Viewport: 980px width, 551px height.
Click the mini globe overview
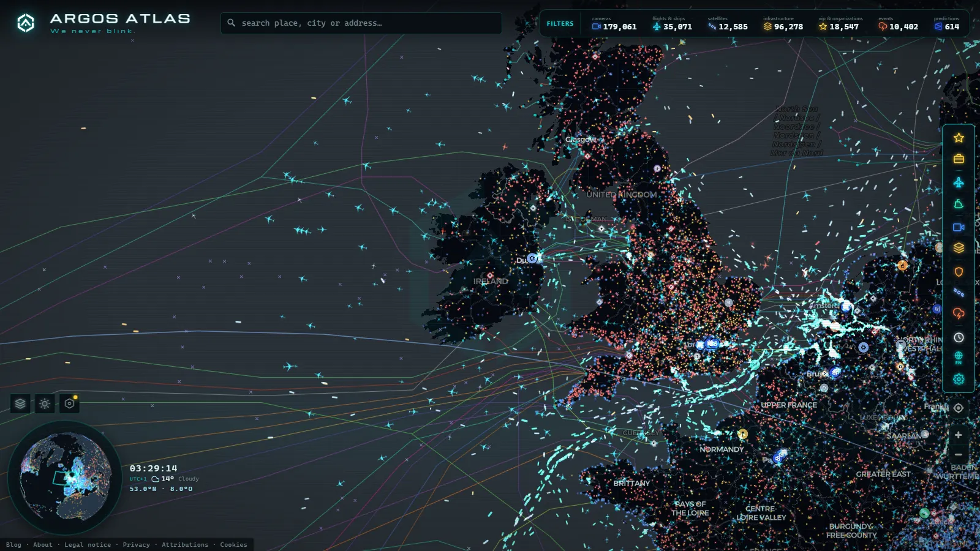[66, 477]
